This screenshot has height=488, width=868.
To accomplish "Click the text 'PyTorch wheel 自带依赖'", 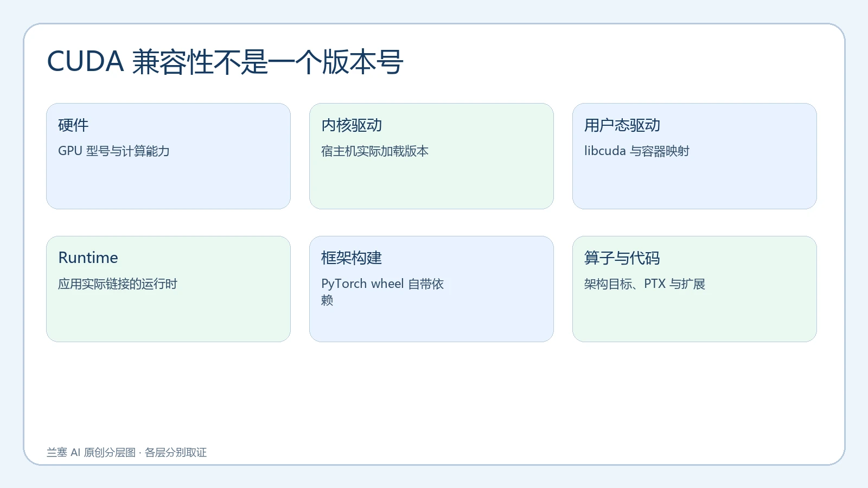I will 382,292.
